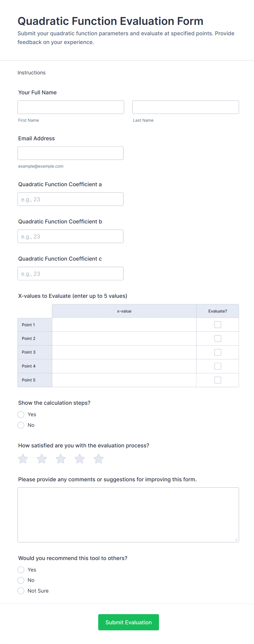This screenshot has height=644, width=254.
Task: Check the Evaluate box for Point 1
Action: (x=218, y=325)
